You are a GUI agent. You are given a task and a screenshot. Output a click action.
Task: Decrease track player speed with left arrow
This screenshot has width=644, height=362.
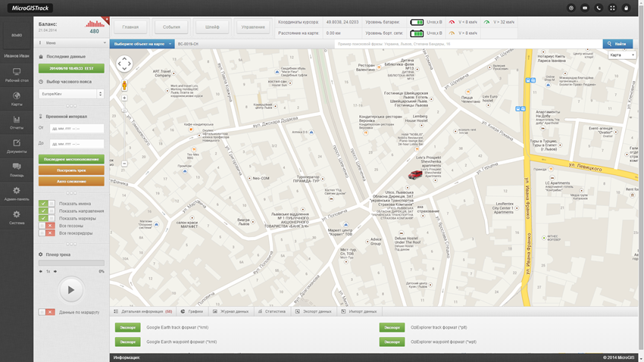tap(41, 271)
